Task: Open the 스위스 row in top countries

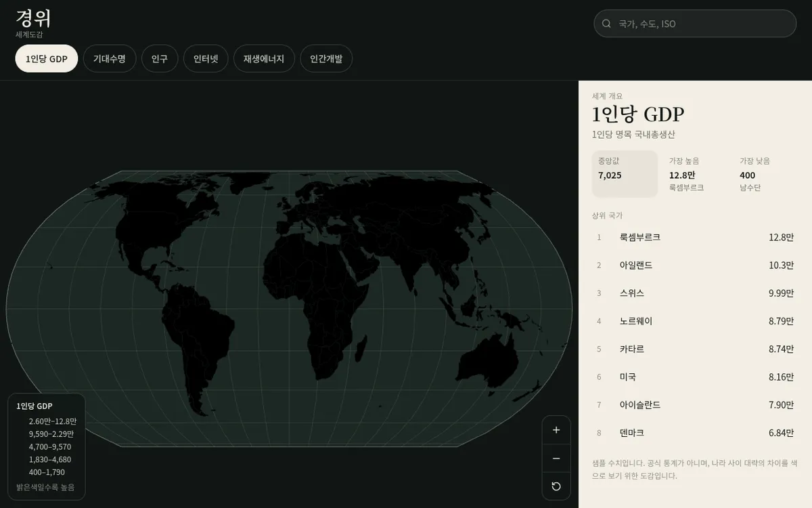Action: pyautogui.click(x=695, y=293)
